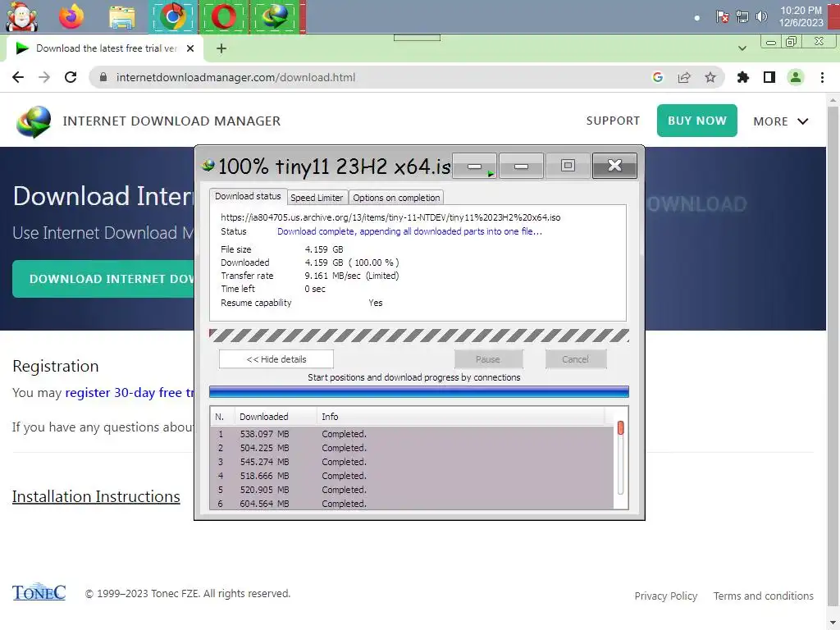
Task: Click the Cancel button in IDM dialog
Action: 576,359
